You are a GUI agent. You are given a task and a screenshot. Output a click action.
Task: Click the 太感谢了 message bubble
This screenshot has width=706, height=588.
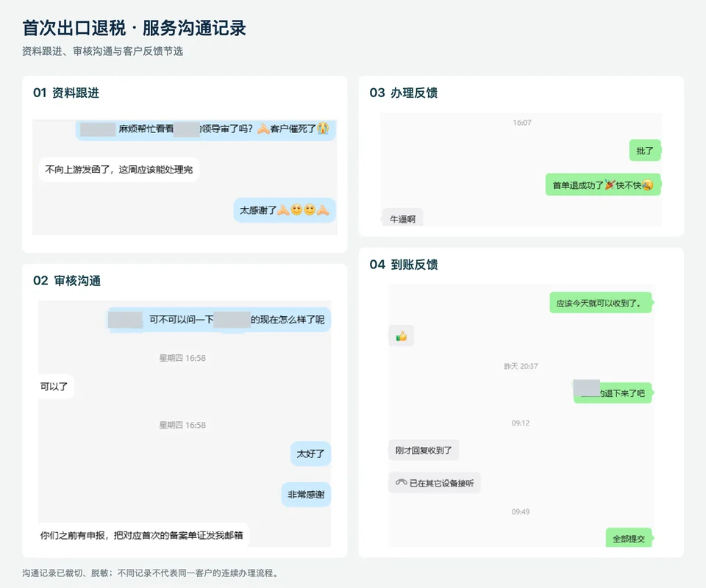coord(285,210)
